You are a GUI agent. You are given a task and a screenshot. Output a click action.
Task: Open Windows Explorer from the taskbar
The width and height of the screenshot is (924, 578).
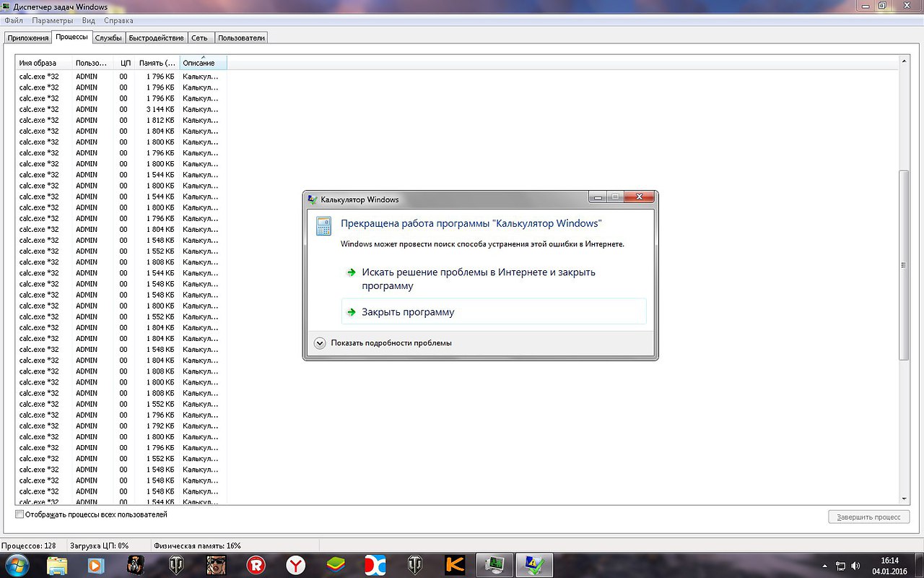[57, 564]
